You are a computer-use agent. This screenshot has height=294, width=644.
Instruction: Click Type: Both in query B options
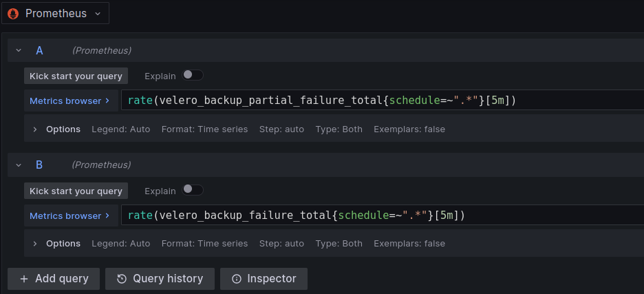pyautogui.click(x=339, y=244)
